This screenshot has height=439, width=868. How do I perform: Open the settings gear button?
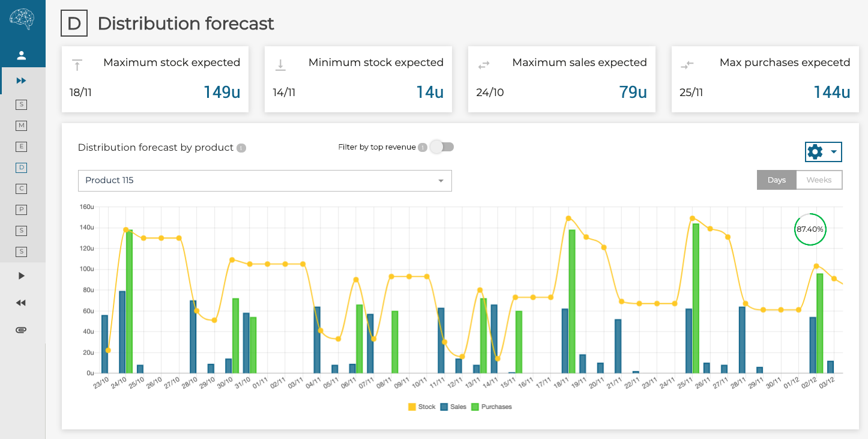(815, 152)
